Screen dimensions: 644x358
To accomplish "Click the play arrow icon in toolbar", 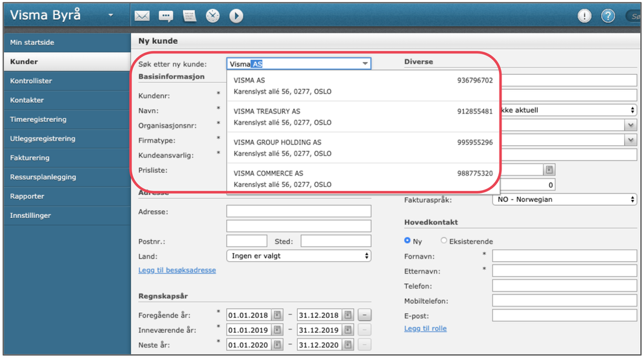I will (236, 16).
